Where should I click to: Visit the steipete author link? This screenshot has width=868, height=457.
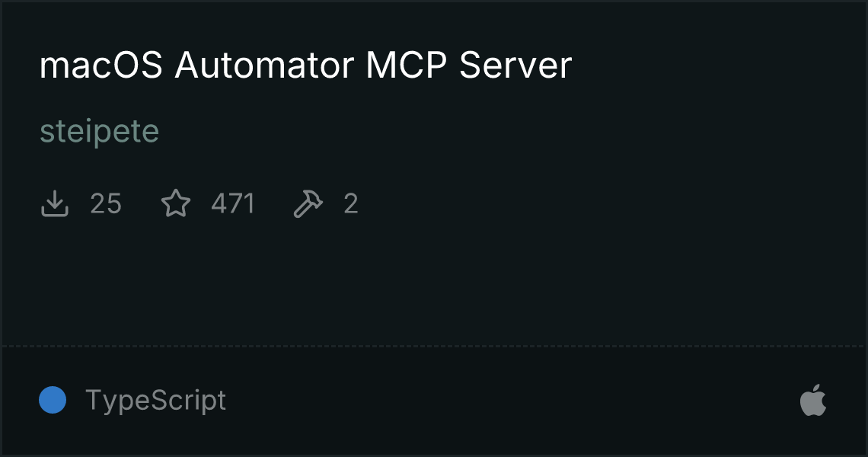coord(100,132)
